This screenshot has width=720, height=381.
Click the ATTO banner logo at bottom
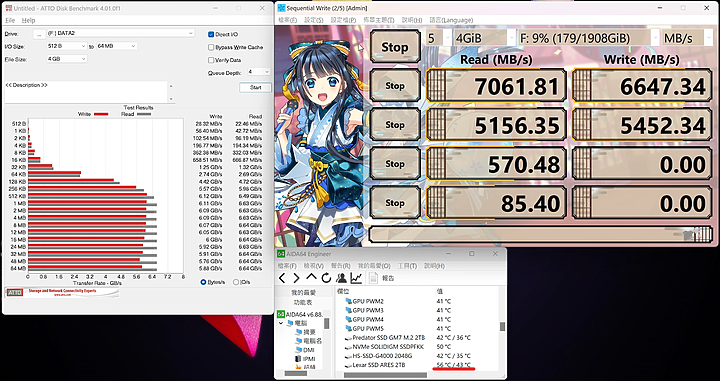(62, 292)
